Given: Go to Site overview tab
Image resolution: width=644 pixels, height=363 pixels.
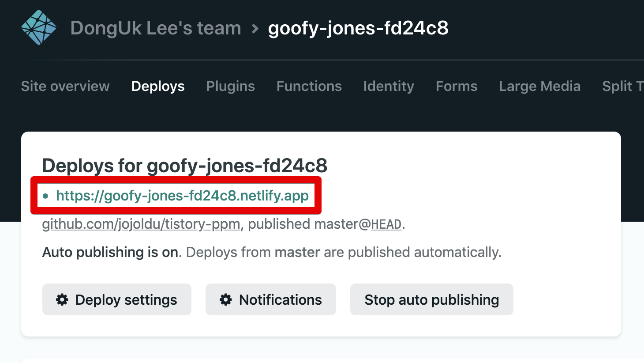Looking at the screenshot, I should click(x=65, y=86).
